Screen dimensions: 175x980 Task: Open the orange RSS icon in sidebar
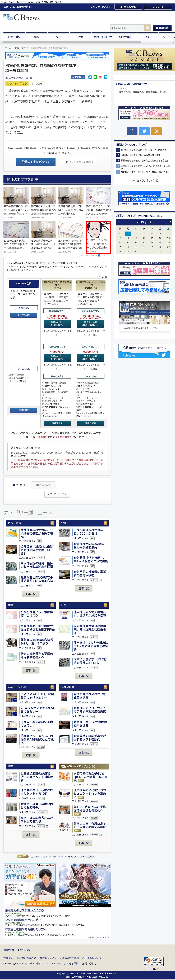coord(156,131)
